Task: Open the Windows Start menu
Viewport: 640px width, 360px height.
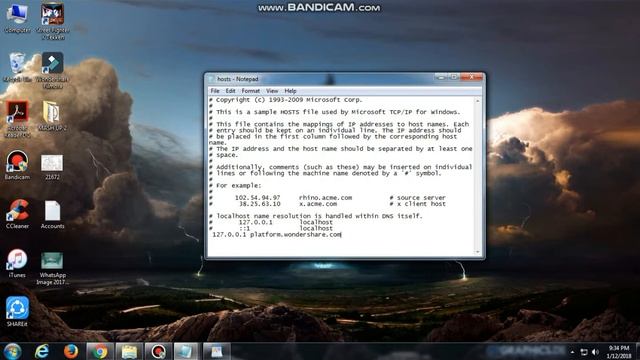Action: (x=12, y=351)
